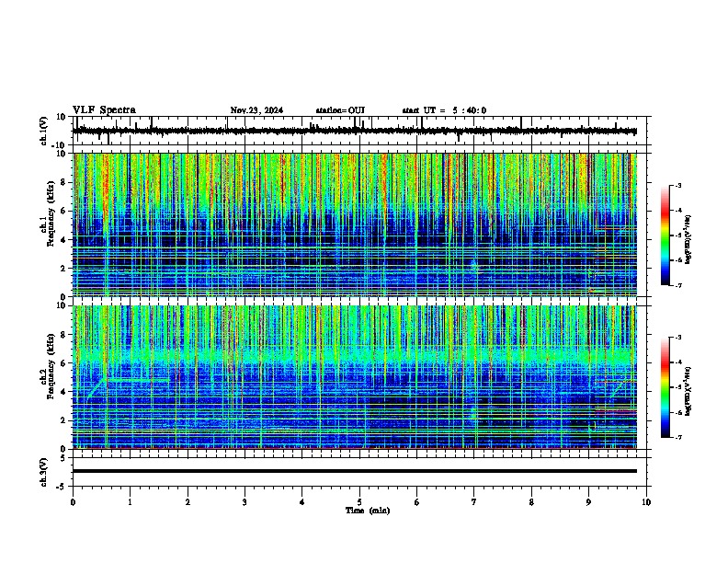Screen dimensions: 728x563
Task: Click the "start UT = 5 :40: 0" text
Action: pos(444,110)
